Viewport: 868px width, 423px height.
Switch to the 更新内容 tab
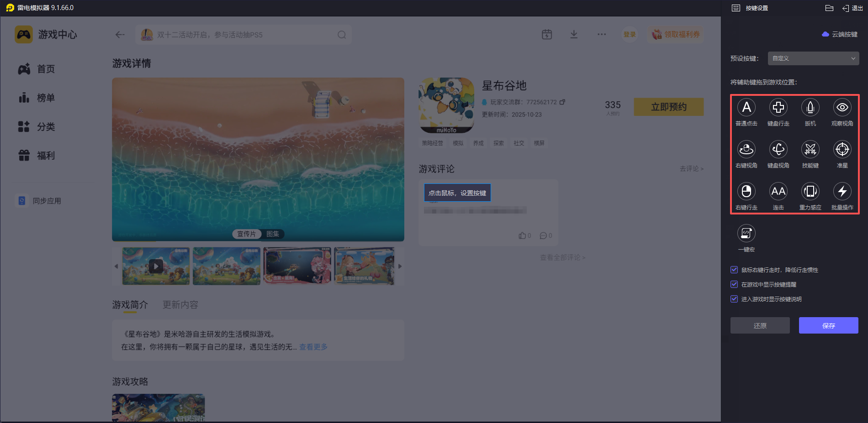click(180, 305)
